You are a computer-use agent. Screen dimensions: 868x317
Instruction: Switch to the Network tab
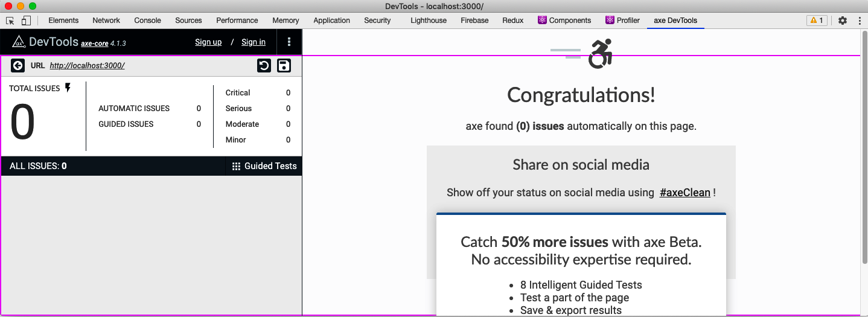[106, 21]
